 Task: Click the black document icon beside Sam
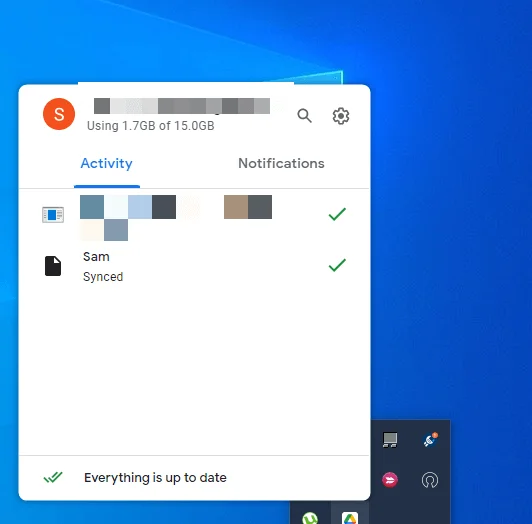pos(53,266)
